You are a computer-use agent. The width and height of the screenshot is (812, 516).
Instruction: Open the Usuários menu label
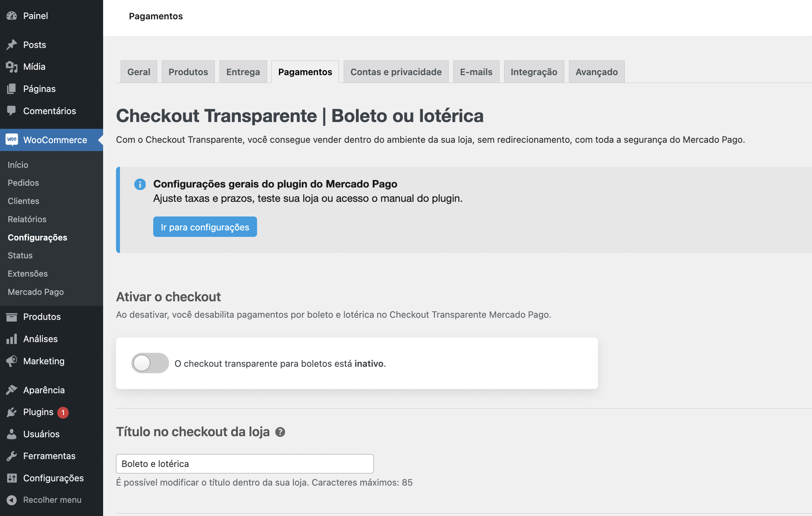(42, 434)
